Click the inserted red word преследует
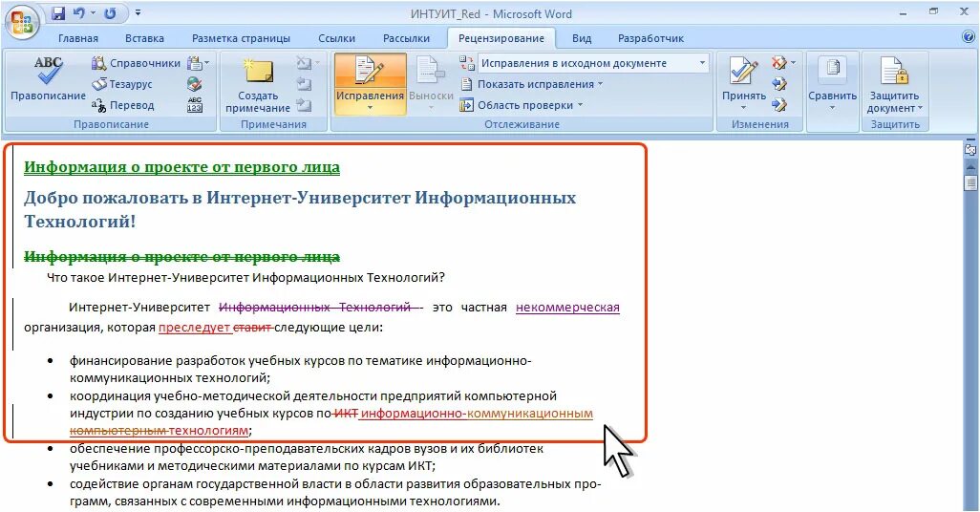980x512 pixels. 194,328
